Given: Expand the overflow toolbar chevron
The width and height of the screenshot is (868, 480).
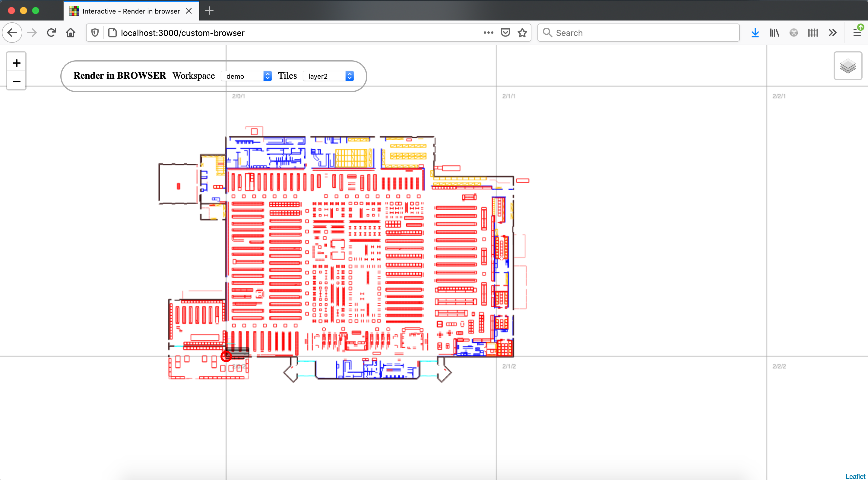Looking at the screenshot, I should pos(832,33).
